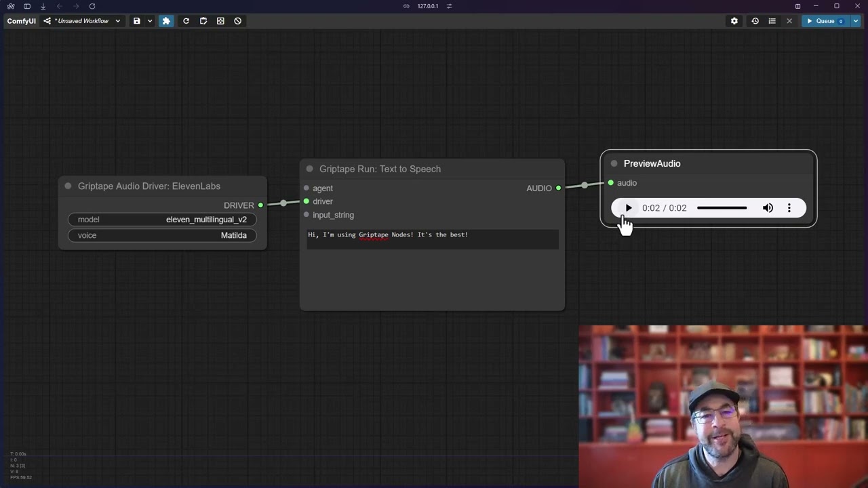Click the PreviewAudio node title
The image size is (868, 488).
tap(652, 163)
